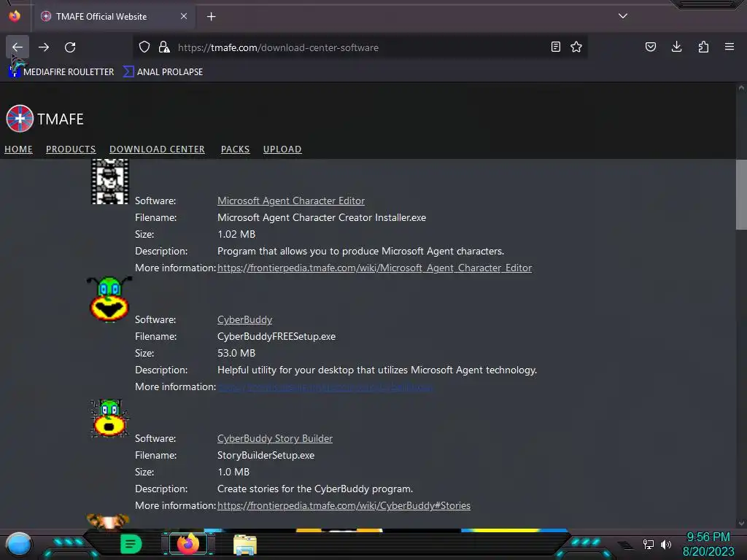
Task: Reload the page with the refresh icon
Action: (70, 47)
